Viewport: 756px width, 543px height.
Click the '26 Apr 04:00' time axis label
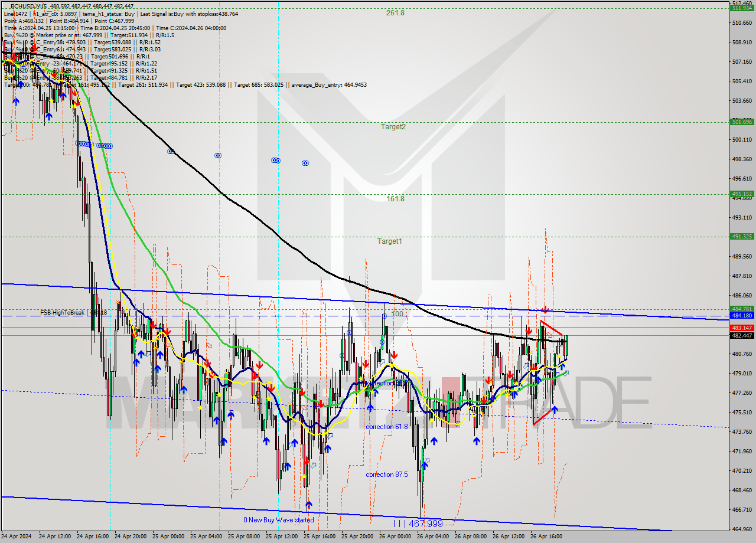click(434, 537)
